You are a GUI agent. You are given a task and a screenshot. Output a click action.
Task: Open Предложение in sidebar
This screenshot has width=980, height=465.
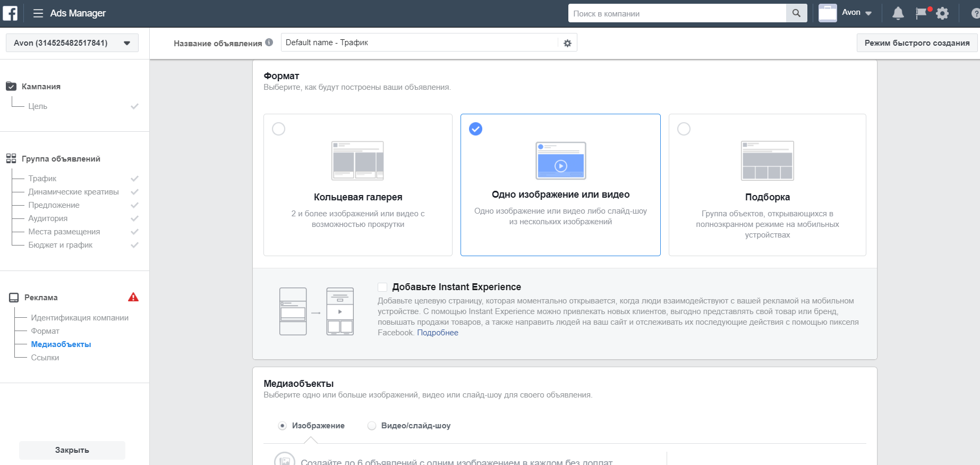click(x=54, y=205)
